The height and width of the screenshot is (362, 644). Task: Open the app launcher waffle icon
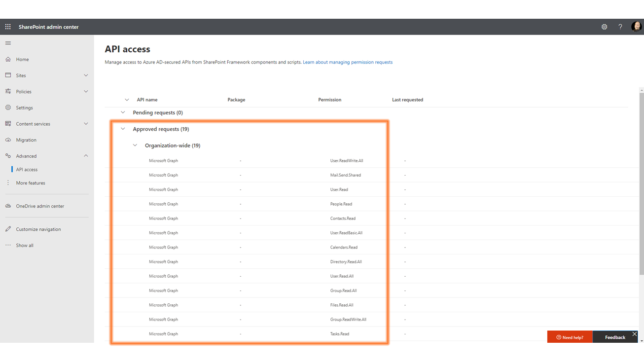pyautogui.click(x=8, y=27)
